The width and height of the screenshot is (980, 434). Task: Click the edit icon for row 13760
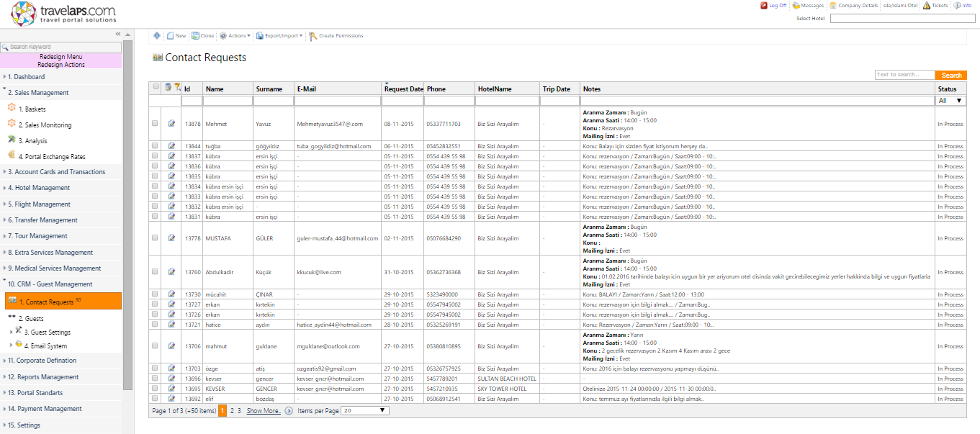[171, 272]
